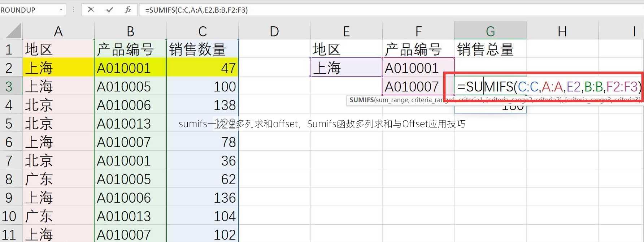Click cell B3 'A010005'
Screen dimensions: 644x242
click(130, 86)
